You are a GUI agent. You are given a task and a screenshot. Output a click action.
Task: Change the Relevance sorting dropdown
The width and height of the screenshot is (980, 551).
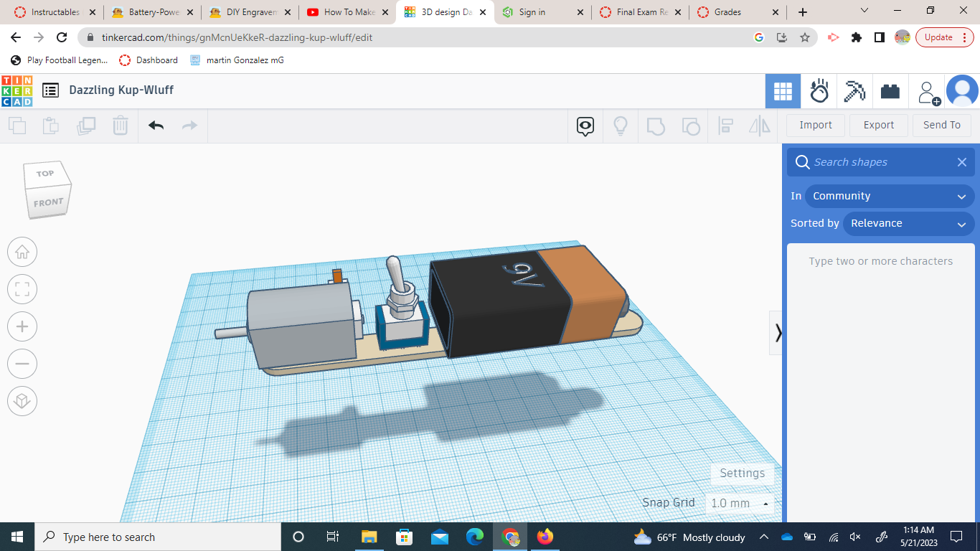point(908,223)
